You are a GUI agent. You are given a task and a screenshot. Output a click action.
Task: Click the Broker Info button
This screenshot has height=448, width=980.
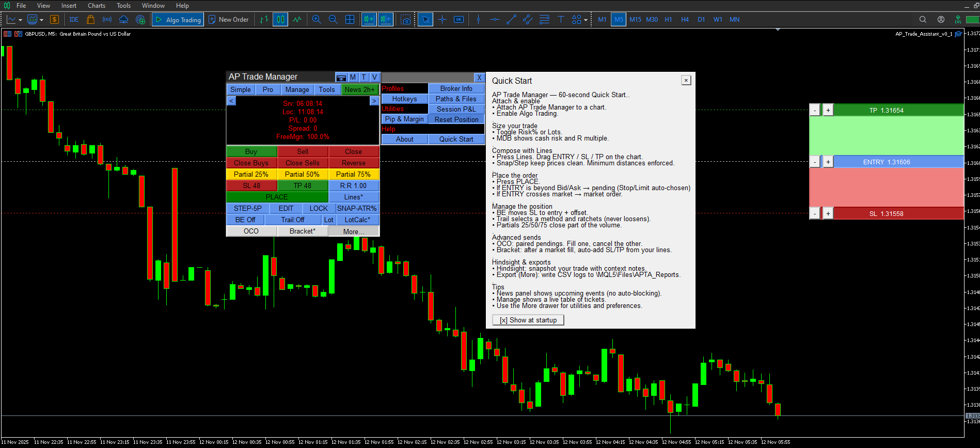(x=456, y=88)
